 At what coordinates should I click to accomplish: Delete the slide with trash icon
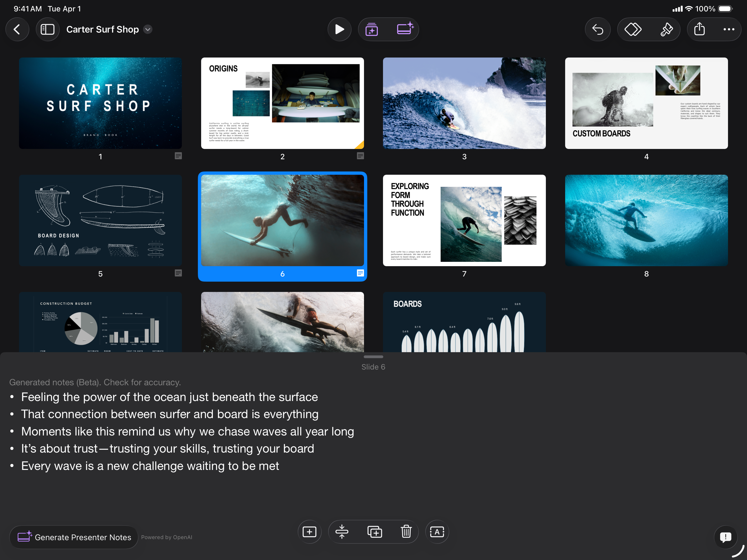coord(406,532)
